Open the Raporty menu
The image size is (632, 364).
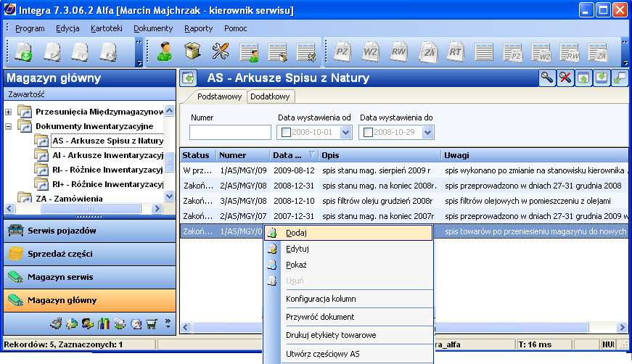click(x=198, y=28)
